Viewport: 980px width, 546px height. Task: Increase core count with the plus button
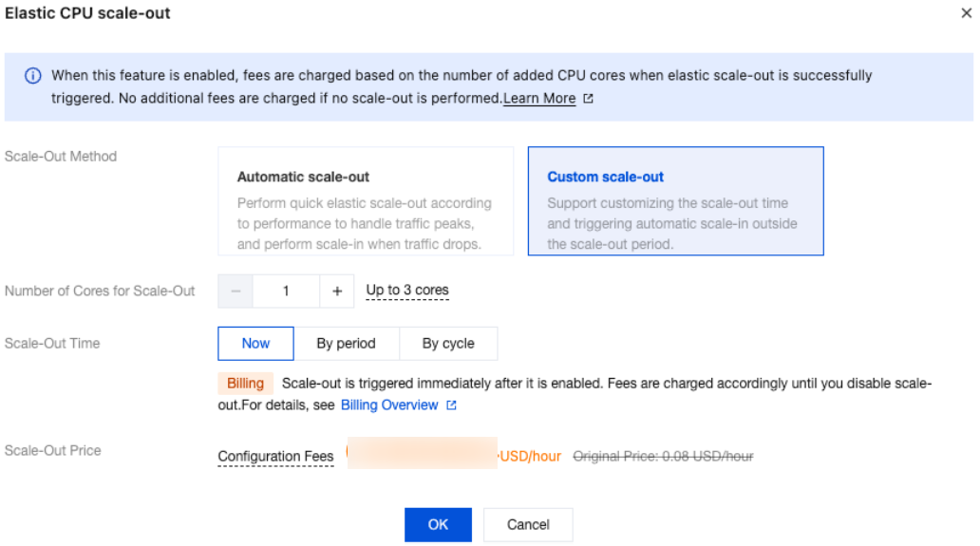point(337,292)
